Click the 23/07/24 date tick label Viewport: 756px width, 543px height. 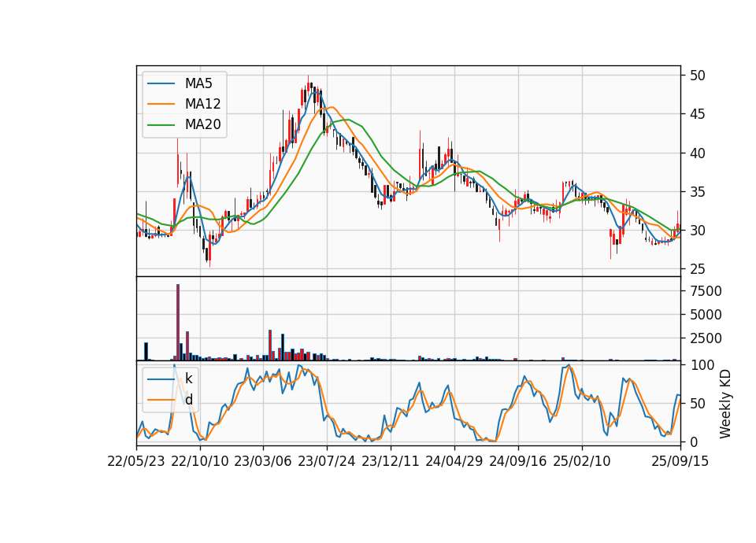coord(326,461)
